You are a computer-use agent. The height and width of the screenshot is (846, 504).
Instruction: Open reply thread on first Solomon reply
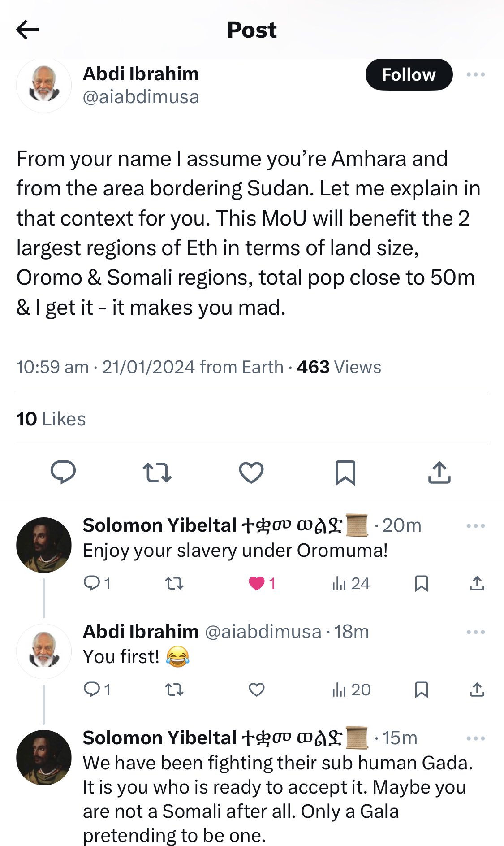pos(92,583)
